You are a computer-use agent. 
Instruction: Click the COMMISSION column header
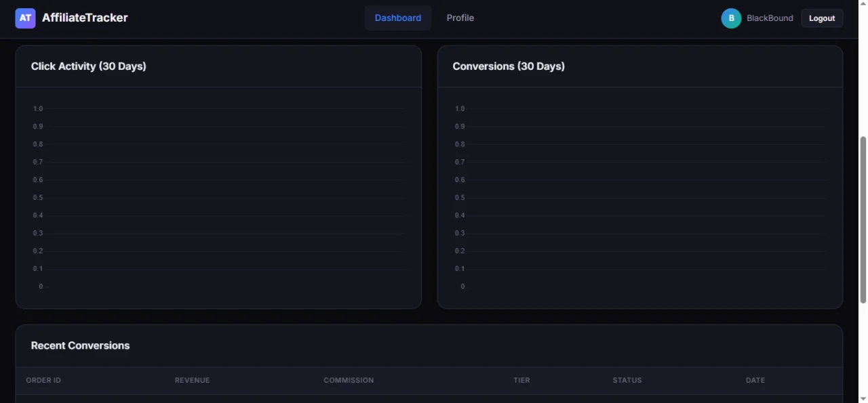(x=349, y=381)
